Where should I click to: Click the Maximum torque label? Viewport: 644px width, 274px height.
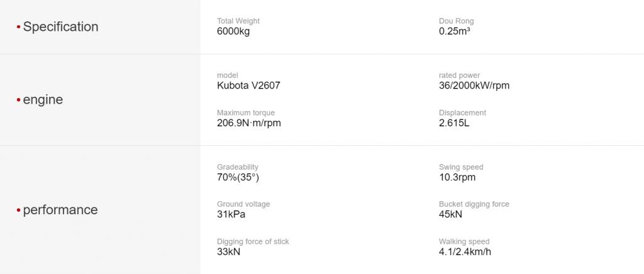246,112
